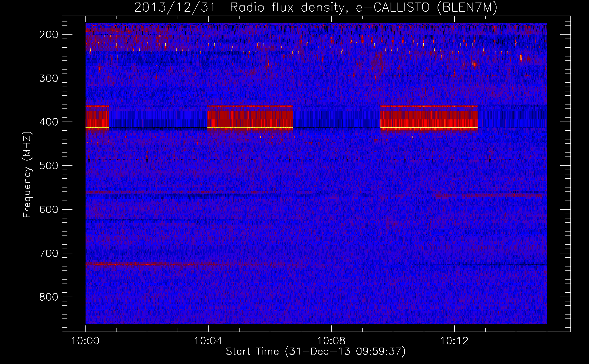This screenshot has height=364, width=589.
Task: Click the 400 frequency tick label
Action: tap(49, 122)
